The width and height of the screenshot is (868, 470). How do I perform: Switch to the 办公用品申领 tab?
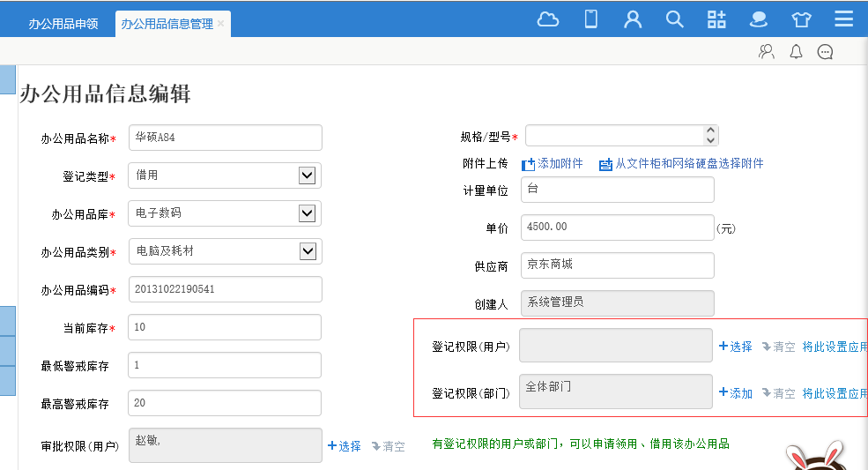63,24
